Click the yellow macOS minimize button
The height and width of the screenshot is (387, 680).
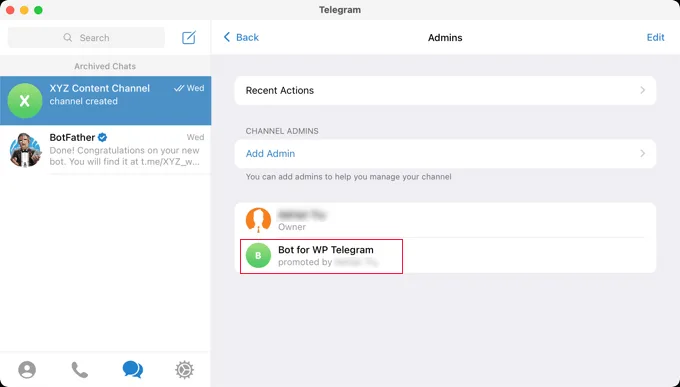(24, 10)
